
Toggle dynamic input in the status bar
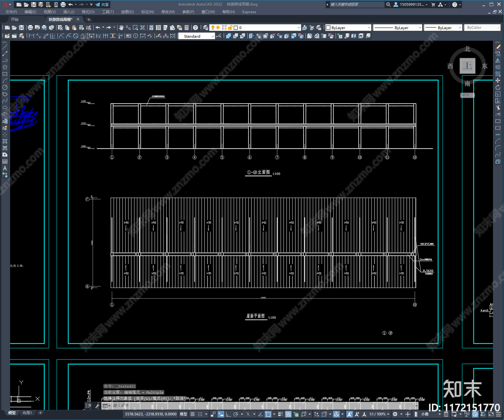[221, 414]
